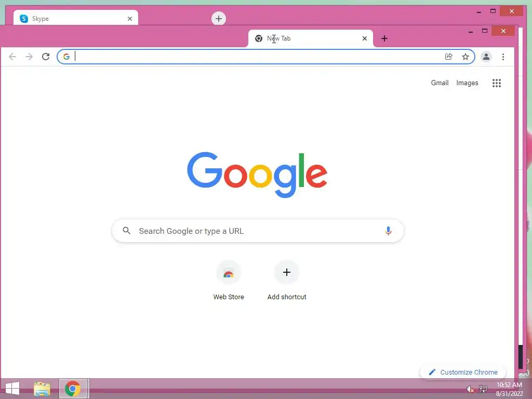Open the Gmail link
Viewport: 532px width, 399px height.
440,83
